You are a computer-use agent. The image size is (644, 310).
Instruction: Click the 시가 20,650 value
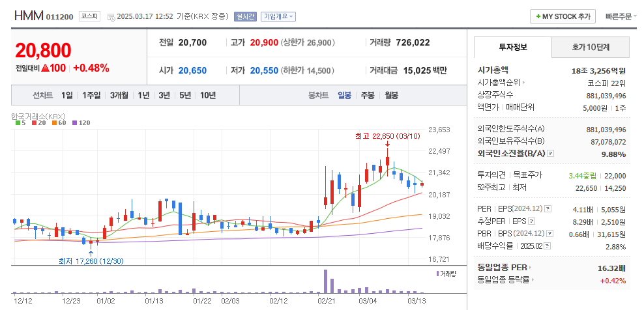coord(193,70)
